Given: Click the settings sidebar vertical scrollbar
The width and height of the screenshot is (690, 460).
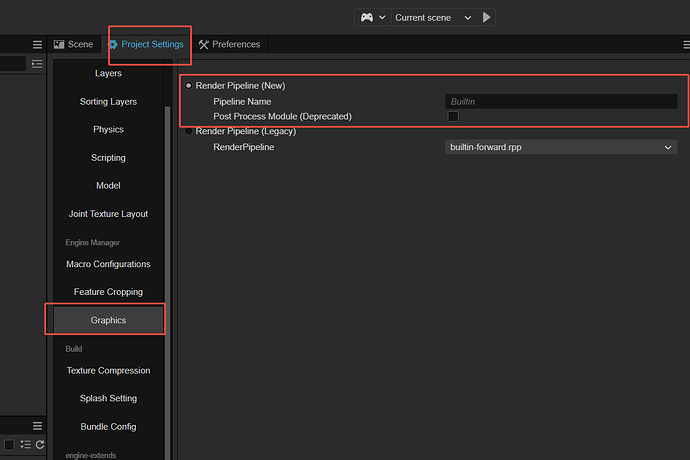Looking at the screenshot, I should (167, 282).
